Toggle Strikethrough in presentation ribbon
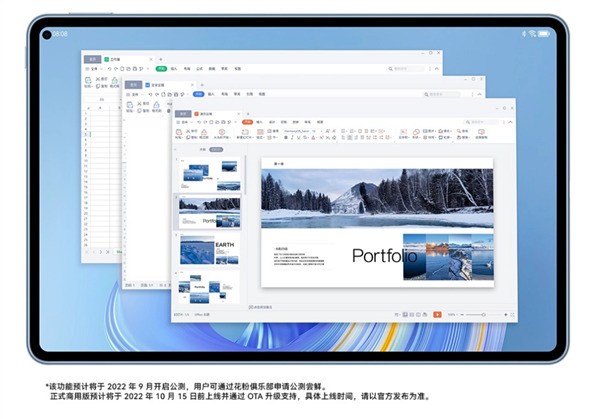Viewport: 600px width, 419px height. pyautogui.click(x=305, y=137)
